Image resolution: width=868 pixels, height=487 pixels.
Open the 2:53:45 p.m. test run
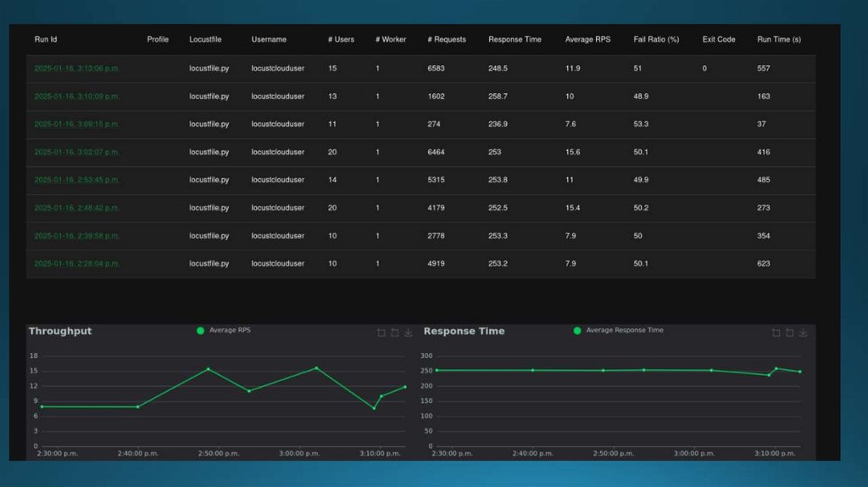[x=76, y=180]
